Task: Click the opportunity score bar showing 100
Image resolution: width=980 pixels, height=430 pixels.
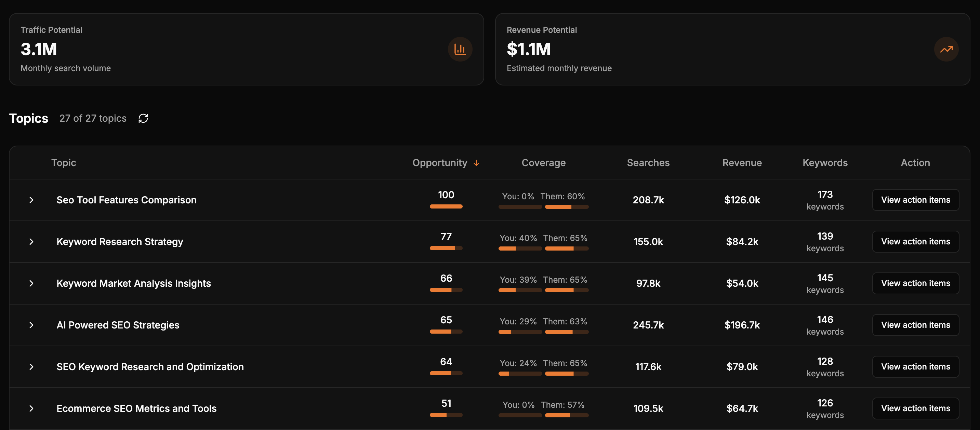Action: (x=446, y=206)
